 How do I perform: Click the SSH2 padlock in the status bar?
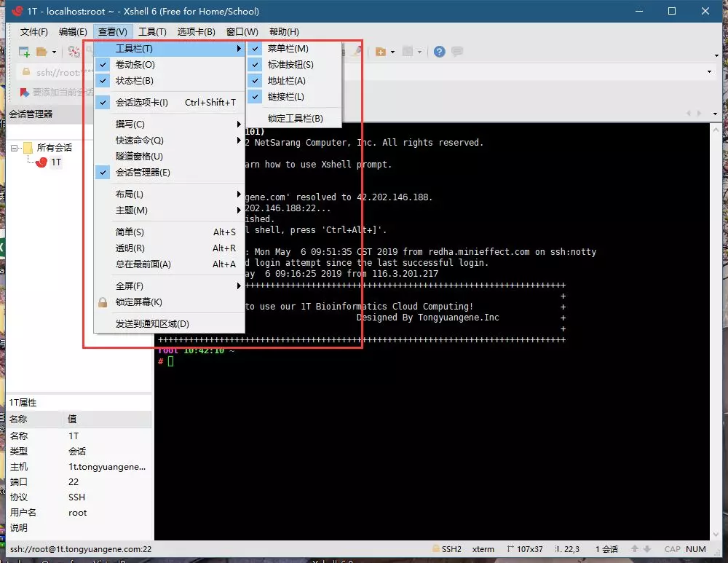pyautogui.click(x=438, y=548)
